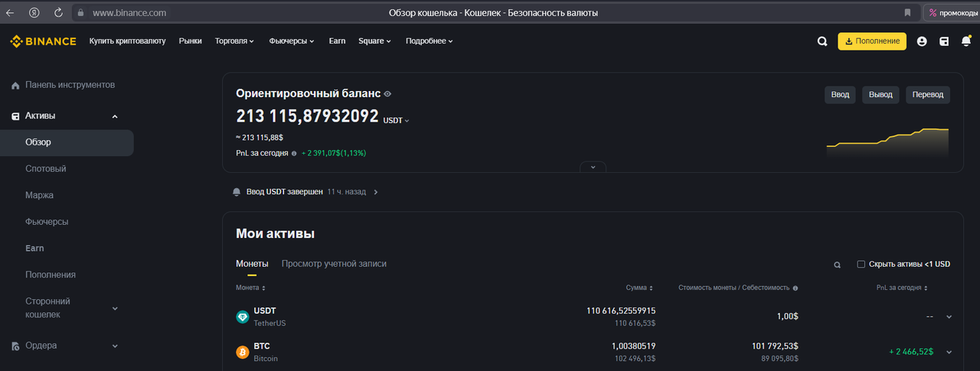The width and height of the screenshot is (980, 371).
Task: Expand the Торговля dropdown menu
Action: 234,41
